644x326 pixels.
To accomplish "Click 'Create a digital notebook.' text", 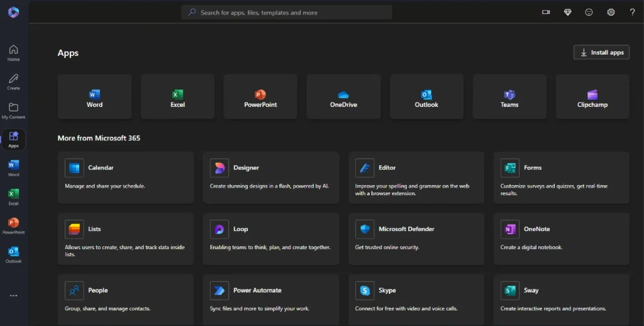I will click(x=531, y=247).
